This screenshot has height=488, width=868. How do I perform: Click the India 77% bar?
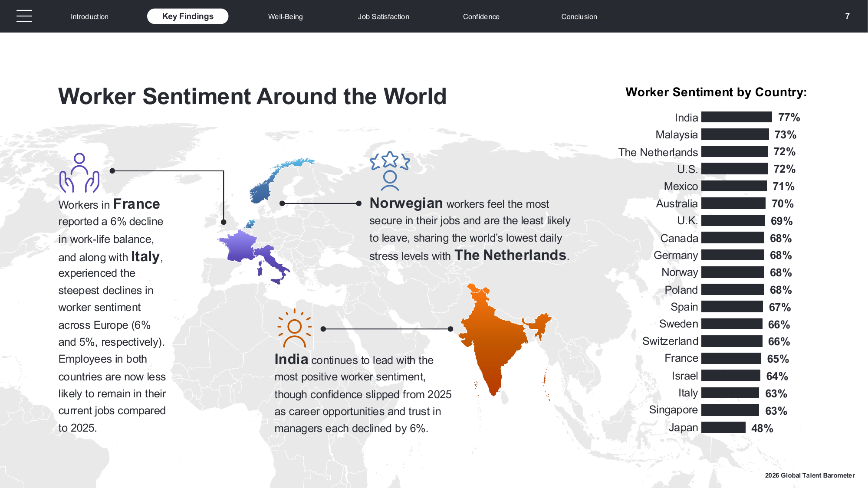click(x=736, y=117)
